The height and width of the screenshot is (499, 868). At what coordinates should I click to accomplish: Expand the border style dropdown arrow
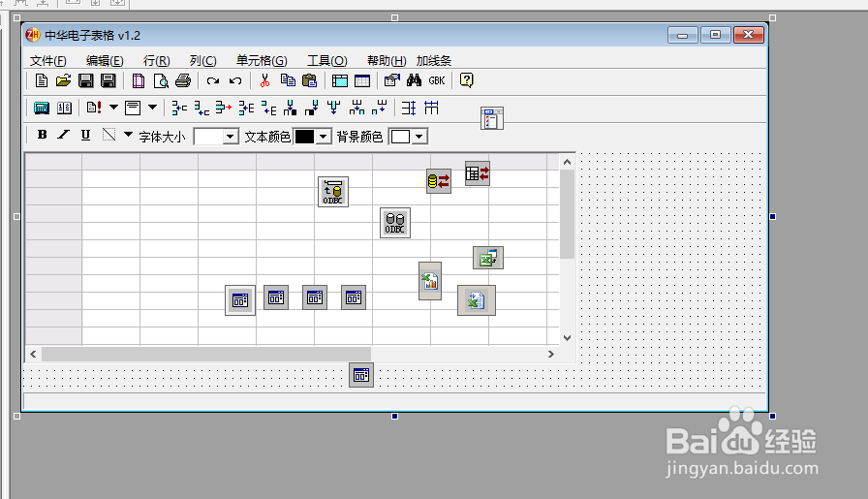click(x=129, y=135)
